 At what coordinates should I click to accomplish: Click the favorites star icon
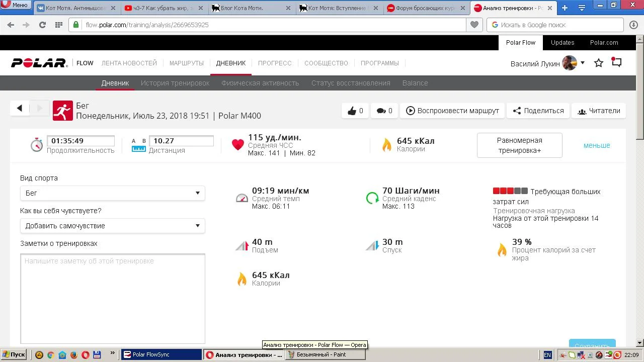pos(599,63)
